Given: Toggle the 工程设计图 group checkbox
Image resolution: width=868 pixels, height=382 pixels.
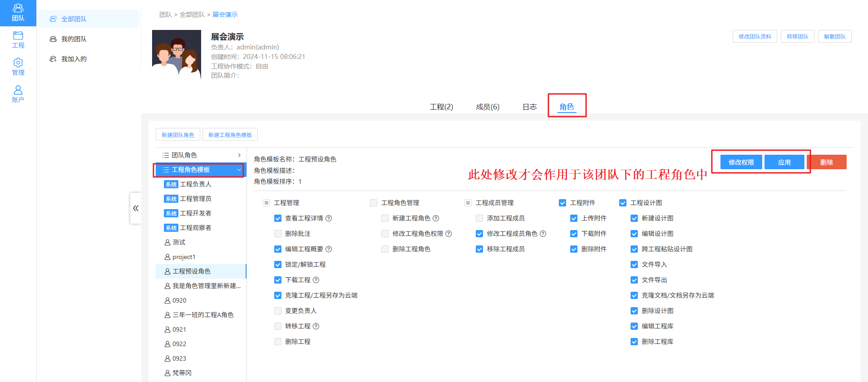Looking at the screenshot, I should 623,203.
